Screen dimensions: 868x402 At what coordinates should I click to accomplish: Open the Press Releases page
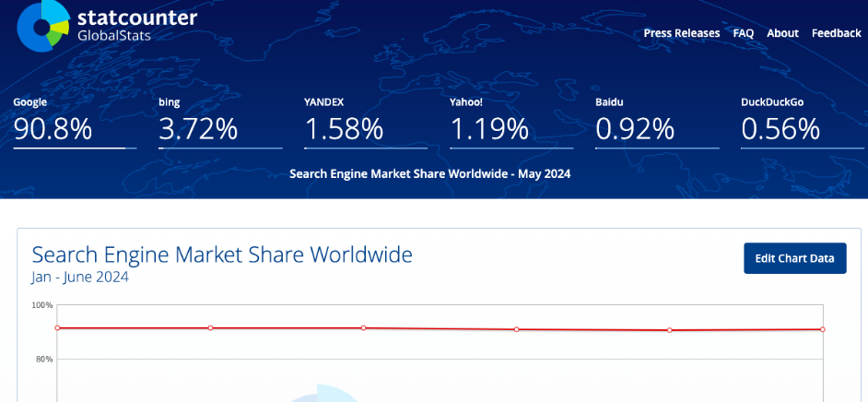point(681,33)
